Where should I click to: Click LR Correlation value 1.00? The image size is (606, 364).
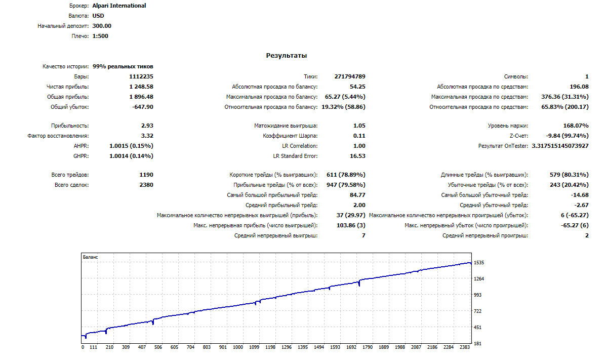359,146
